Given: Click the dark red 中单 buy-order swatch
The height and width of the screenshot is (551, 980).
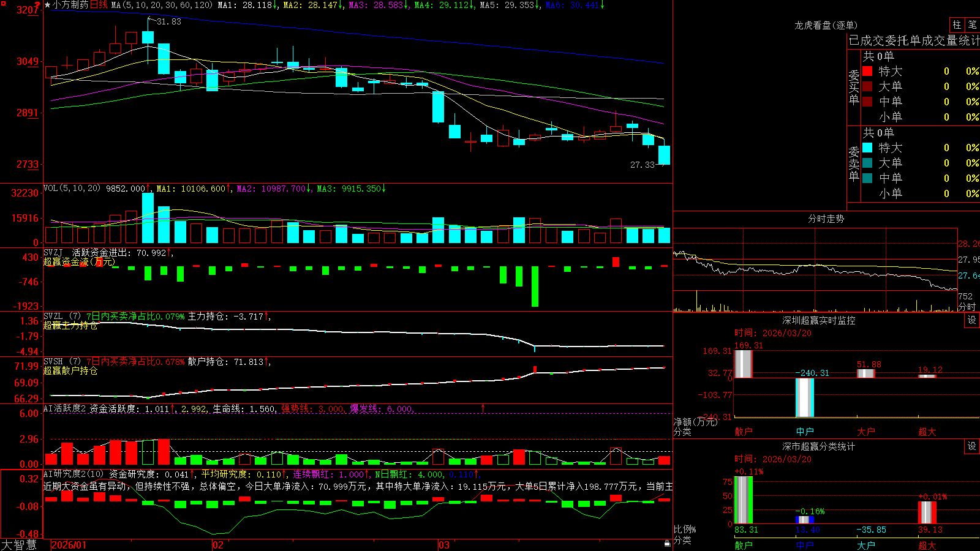Looking at the screenshot, I should [867, 102].
